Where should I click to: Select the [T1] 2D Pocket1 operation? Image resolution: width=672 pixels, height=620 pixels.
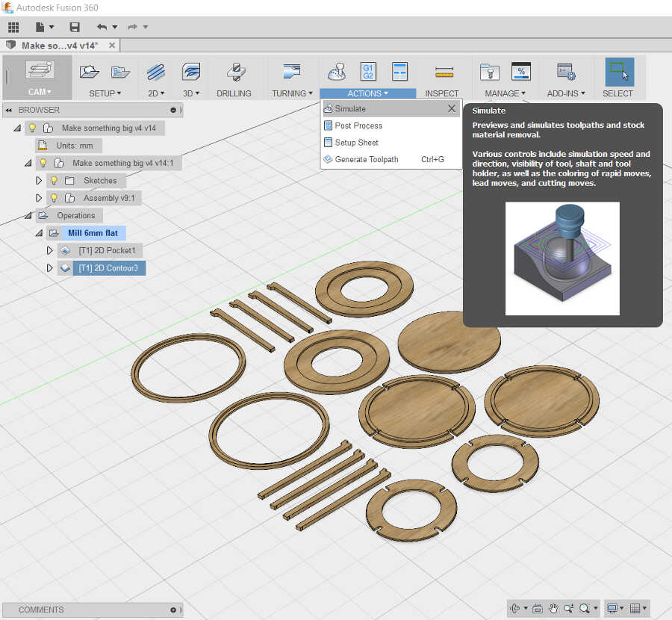pyautogui.click(x=107, y=250)
